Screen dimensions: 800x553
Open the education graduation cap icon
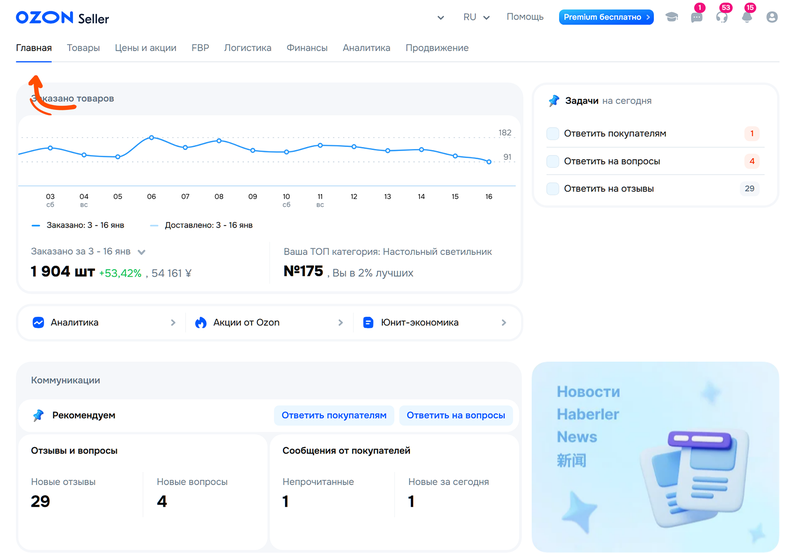click(x=672, y=17)
